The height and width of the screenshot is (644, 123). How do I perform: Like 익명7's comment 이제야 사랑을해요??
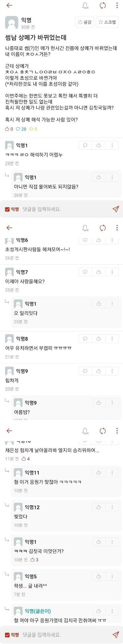99,272
